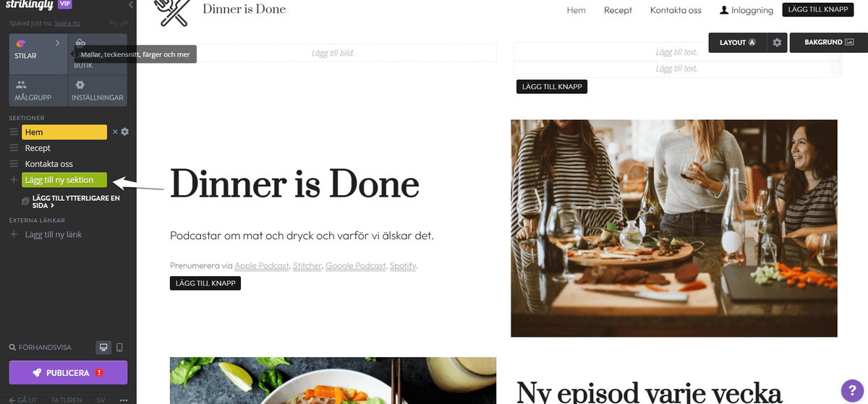868x404 pixels.
Task: Expand Lägg till ytterligare en sida
Action: pyautogui.click(x=71, y=202)
